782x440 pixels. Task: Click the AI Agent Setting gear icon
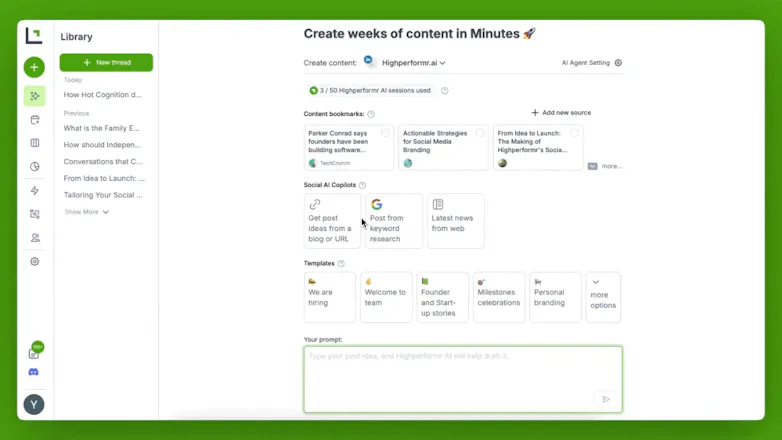pos(618,63)
